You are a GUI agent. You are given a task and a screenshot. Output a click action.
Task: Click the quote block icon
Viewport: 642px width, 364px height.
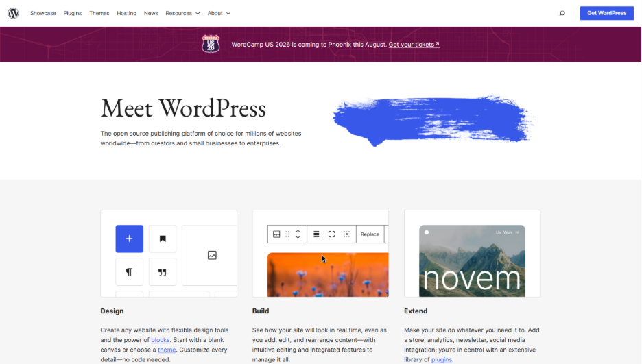[x=163, y=272]
